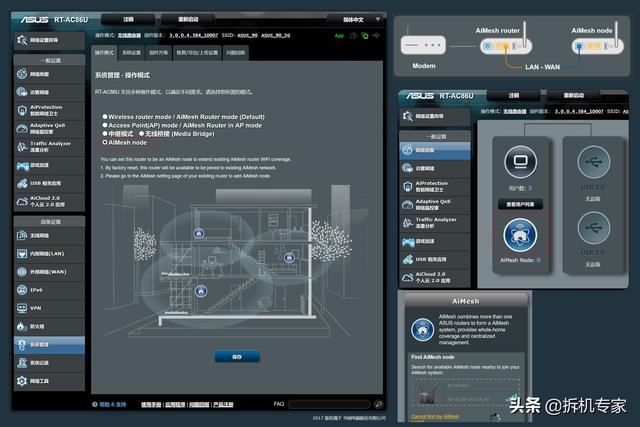
Task: Open WAN settings in advanced sidebar
Action: (x=49, y=272)
